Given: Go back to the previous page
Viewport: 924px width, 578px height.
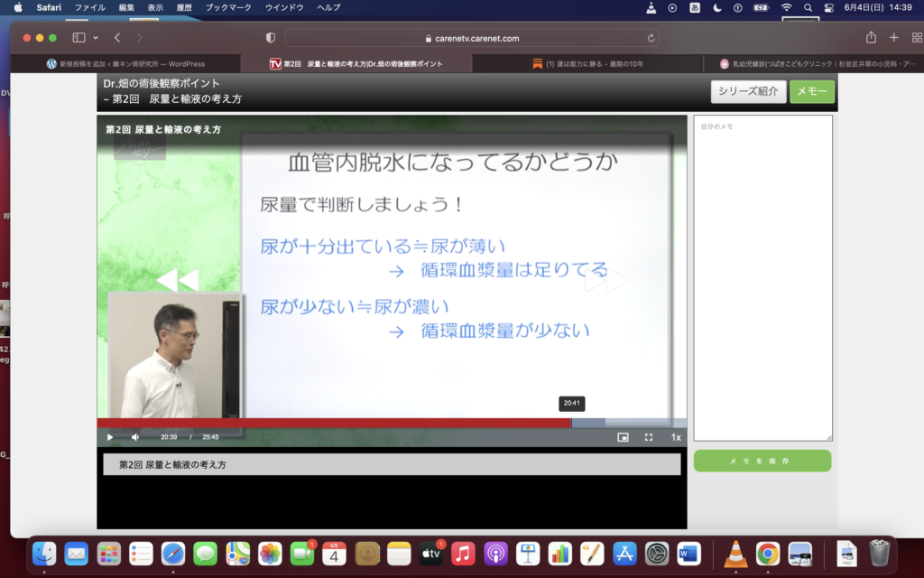Looking at the screenshot, I should [117, 38].
